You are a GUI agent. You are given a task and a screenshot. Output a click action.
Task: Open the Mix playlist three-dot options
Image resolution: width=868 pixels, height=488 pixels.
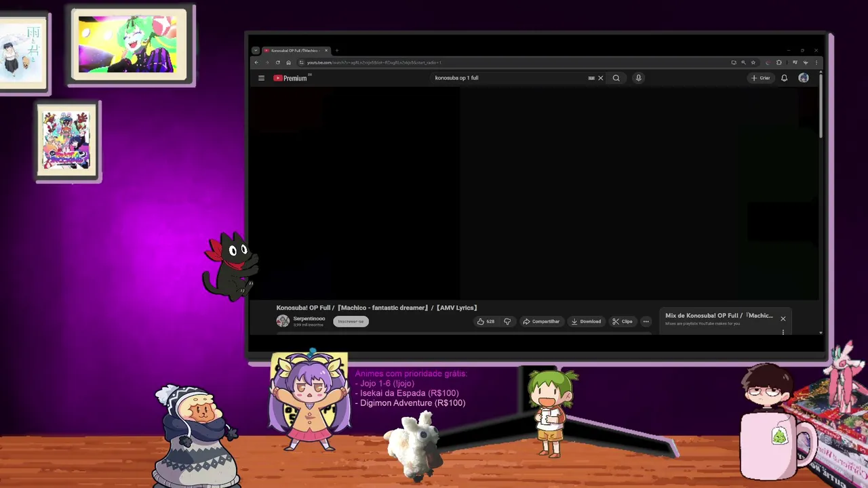point(783,332)
